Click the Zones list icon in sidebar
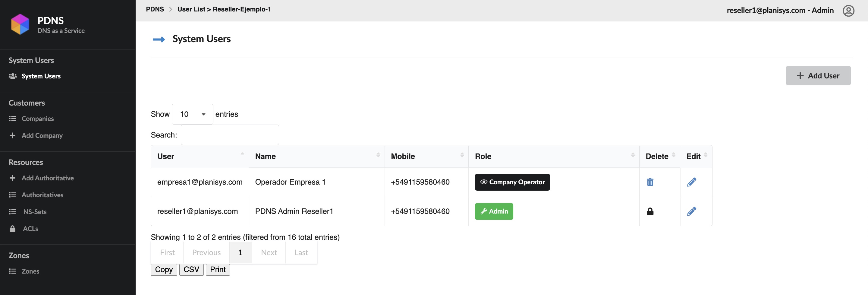The height and width of the screenshot is (295, 868). (x=12, y=271)
